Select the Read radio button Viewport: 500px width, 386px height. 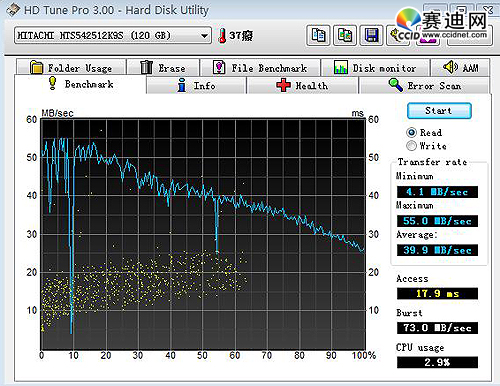pos(411,132)
